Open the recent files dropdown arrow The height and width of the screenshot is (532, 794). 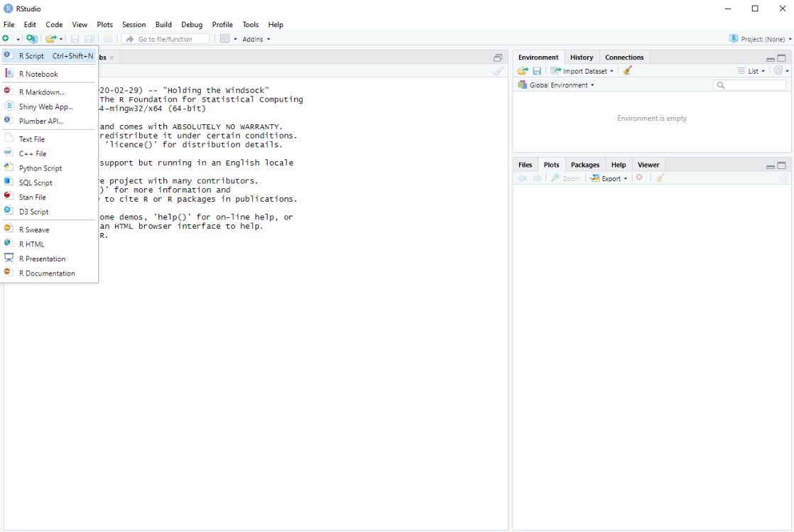[61, 39]
